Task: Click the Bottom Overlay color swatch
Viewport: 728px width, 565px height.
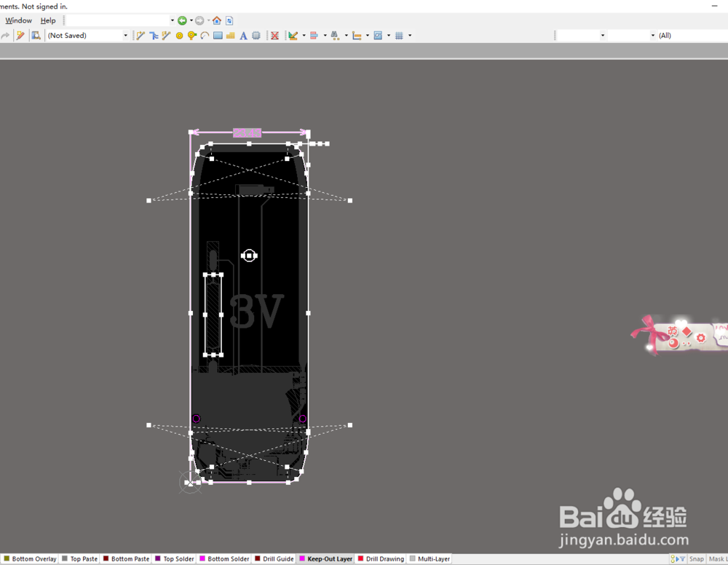Action: tap(7, 558)
